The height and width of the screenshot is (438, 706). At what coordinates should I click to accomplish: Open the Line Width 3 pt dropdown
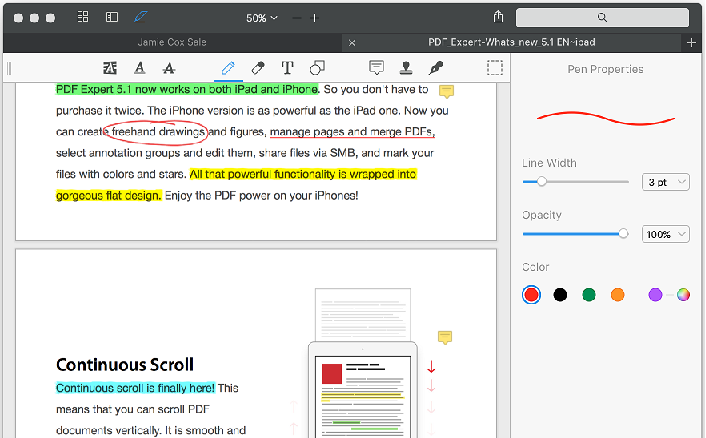[665, 182]
